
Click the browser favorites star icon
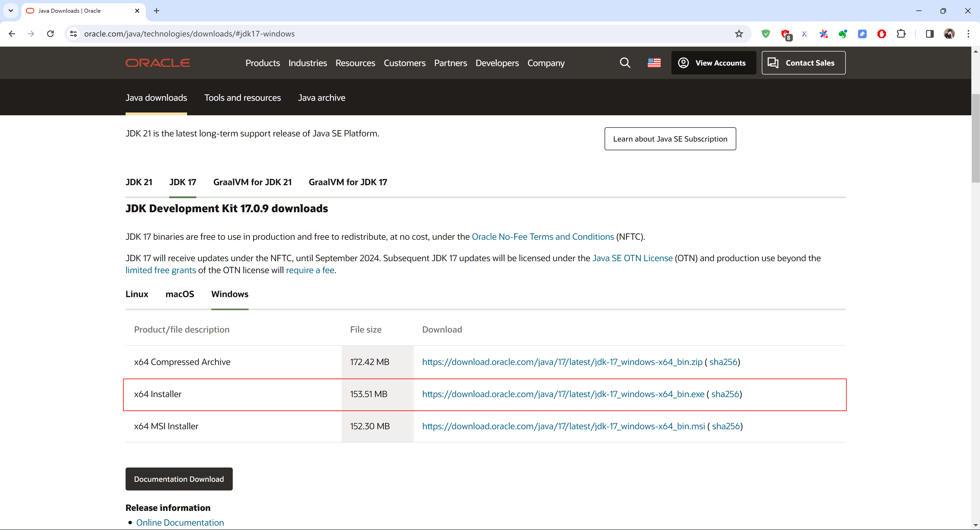tap(738, 34)
